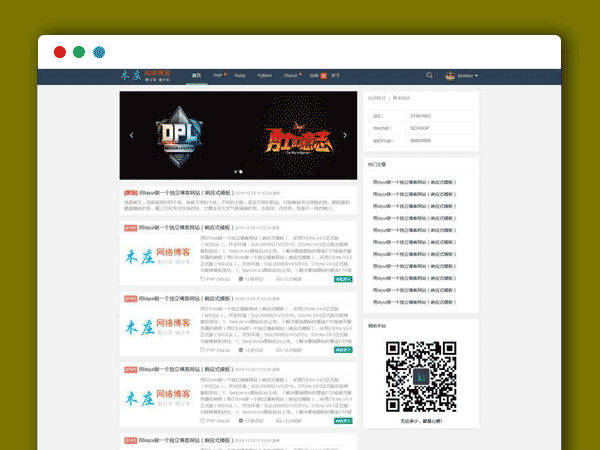
Task: Click the red category tag on top post
Action: pyautogui.click(x=130, y=192)
